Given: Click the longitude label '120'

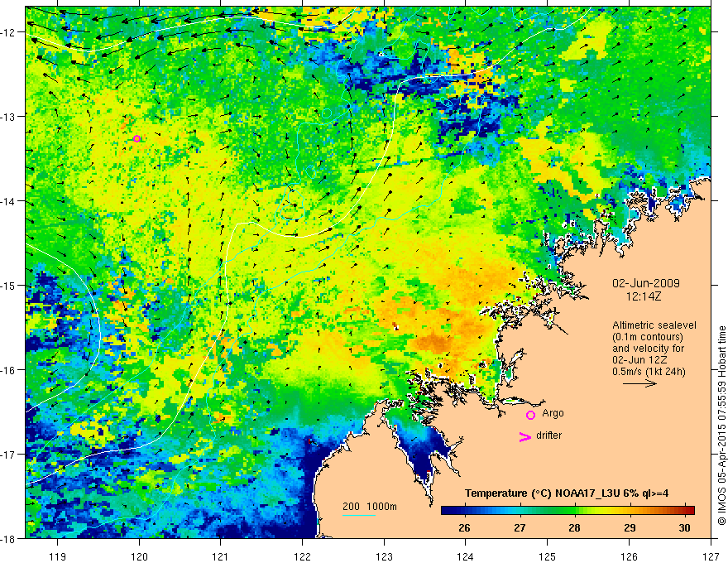Looking at the screenshot, I should click(x=139, y=556).
